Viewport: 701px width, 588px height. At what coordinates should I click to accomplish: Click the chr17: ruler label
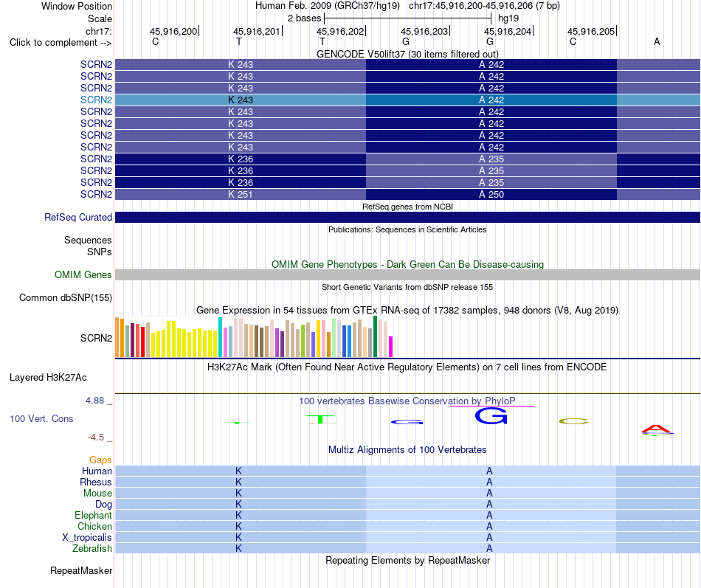(98, 31)
